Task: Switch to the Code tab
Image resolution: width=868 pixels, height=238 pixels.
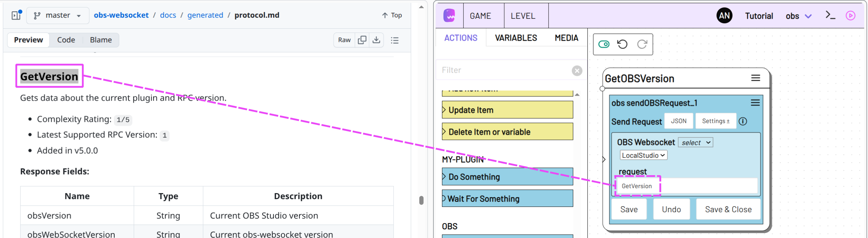Action: (x=66, y=40)
